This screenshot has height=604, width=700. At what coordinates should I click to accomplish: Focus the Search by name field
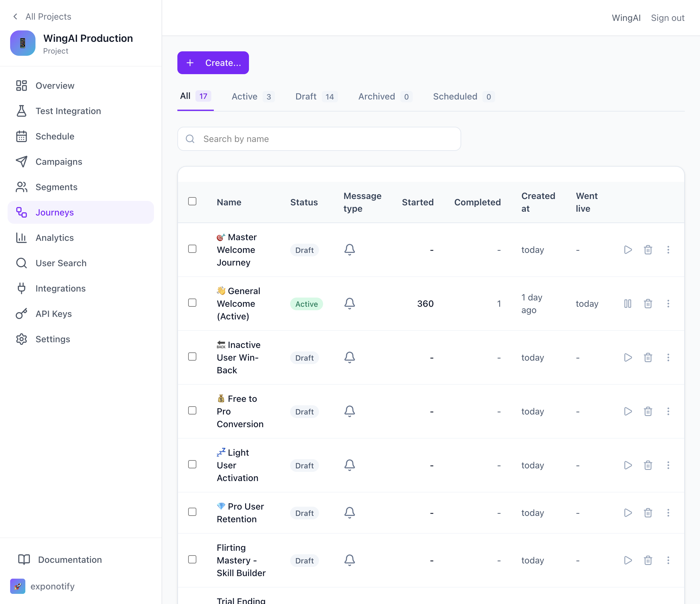pyautogui.click(x=319, y=139)
